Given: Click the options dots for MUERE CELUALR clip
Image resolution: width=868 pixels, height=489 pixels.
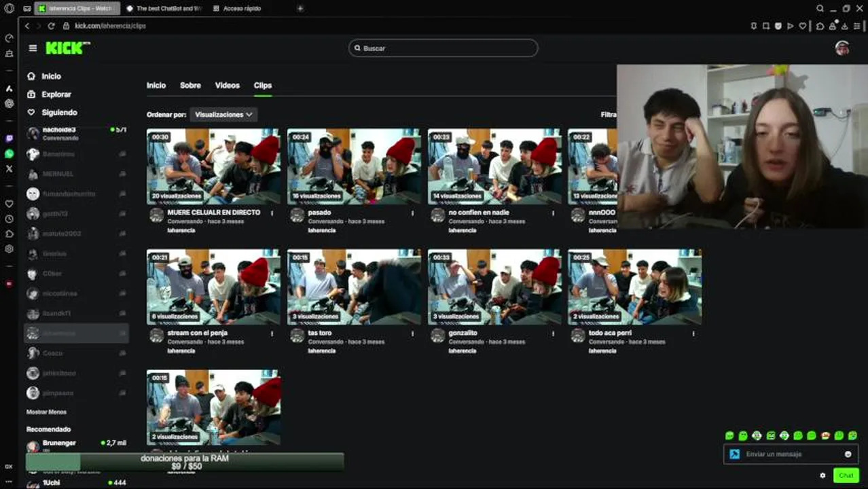Looking at the screenshot, I should click(272, 213).
